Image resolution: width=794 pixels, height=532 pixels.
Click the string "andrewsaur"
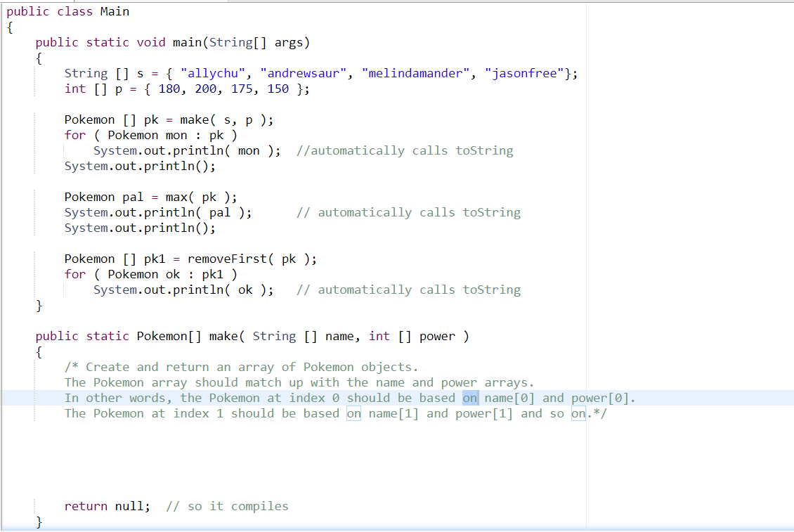(x=304, y=73)
